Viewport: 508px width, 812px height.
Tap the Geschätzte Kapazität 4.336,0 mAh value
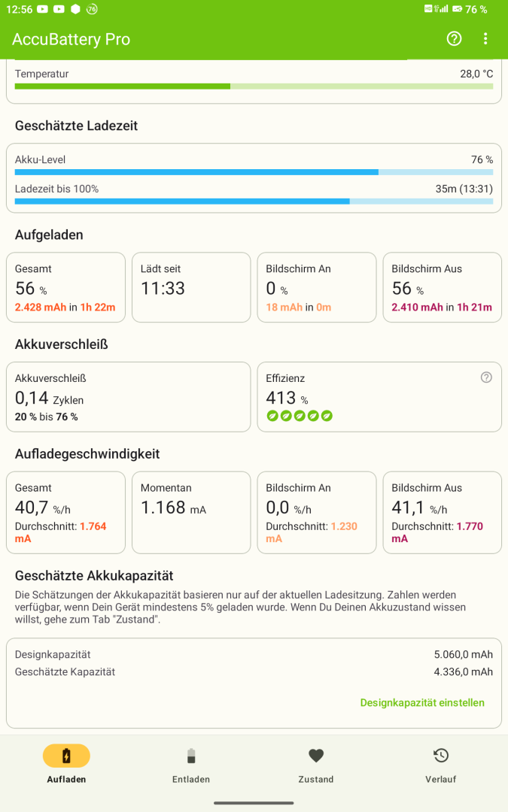(464, 671)
